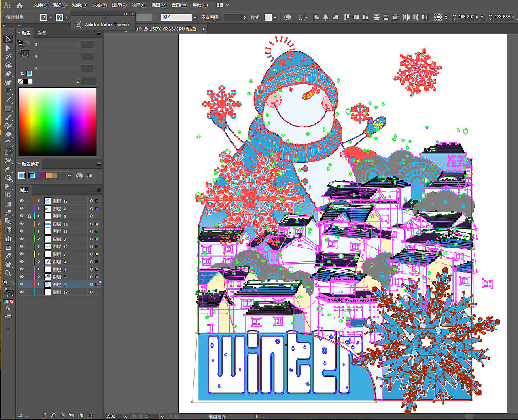Viewport: 518px width, 420px height.
Task: Edit colors wheel in Color Guide panel
Action: point(79,176)
